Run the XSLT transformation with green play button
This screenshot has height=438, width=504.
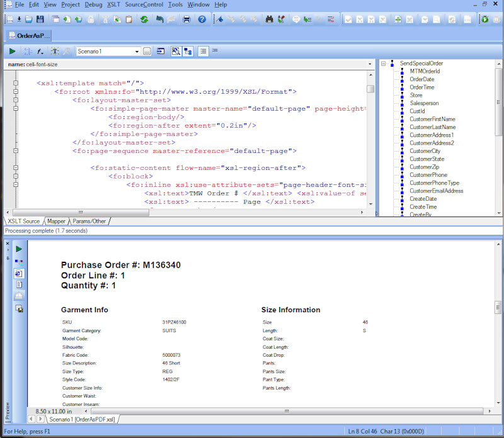(x=12, y=51)
